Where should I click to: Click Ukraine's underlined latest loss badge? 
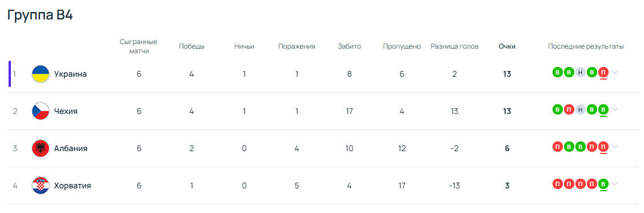click(603, 72)
